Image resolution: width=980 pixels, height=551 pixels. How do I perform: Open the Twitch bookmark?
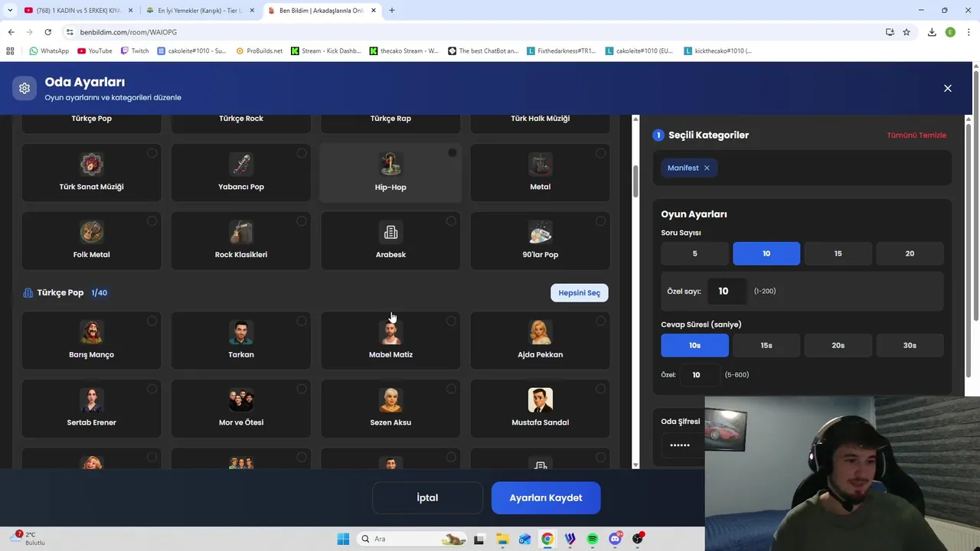tap(135, 51)
